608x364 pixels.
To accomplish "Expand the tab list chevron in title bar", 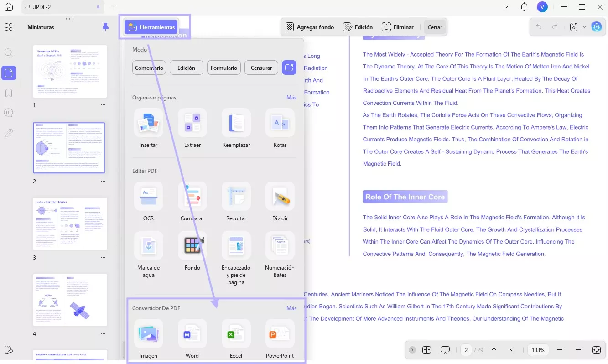I will 505,7.
